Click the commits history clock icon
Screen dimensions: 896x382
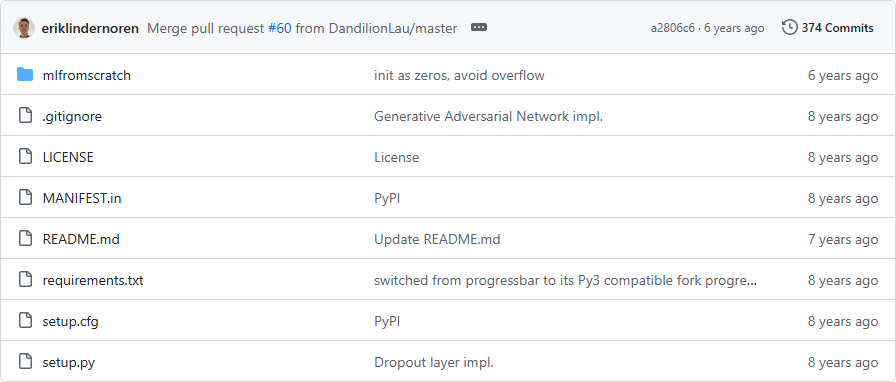tap(789, 27)
